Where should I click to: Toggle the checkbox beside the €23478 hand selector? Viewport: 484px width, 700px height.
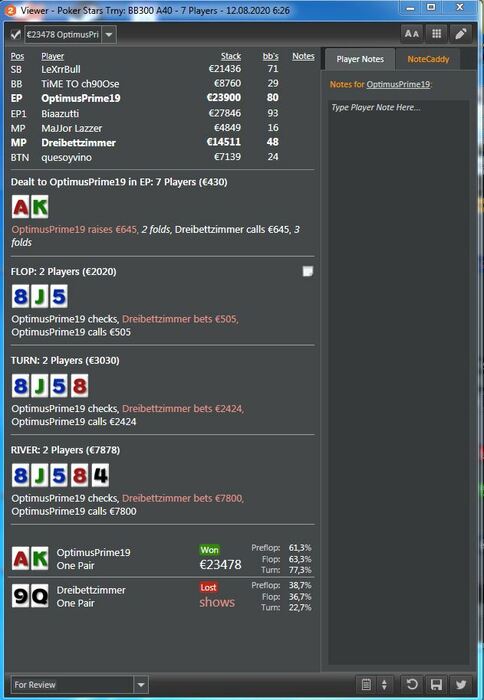[x=16, y=34]
